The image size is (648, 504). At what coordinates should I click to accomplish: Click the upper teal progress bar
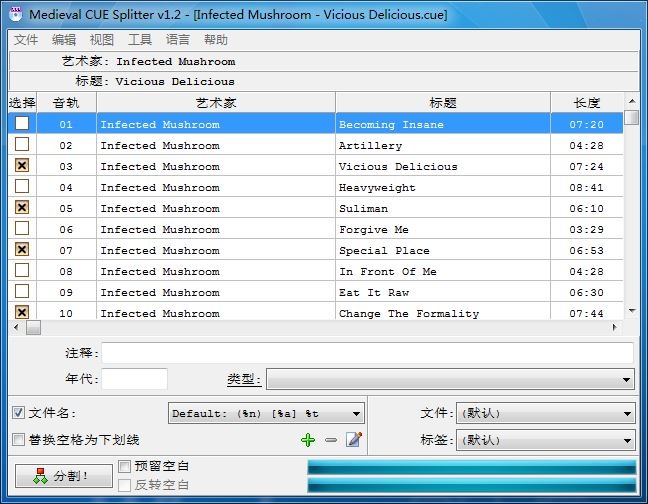[472, 468]
